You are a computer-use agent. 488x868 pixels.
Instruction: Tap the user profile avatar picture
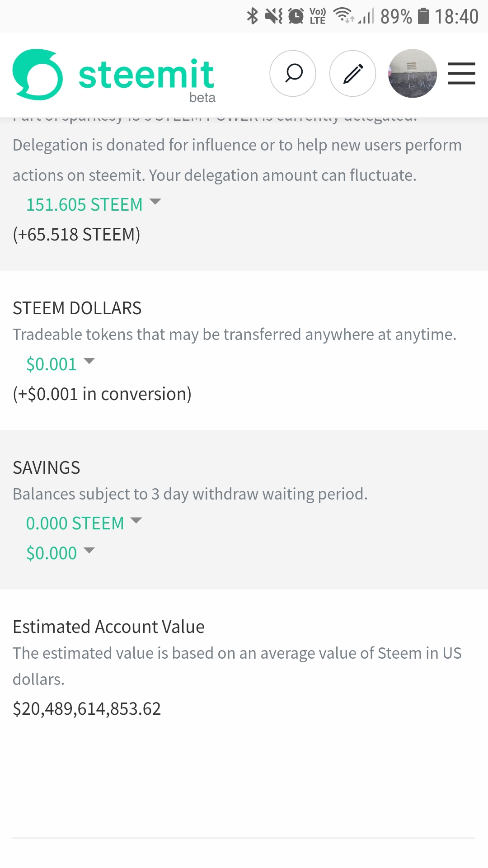[413, 73]
